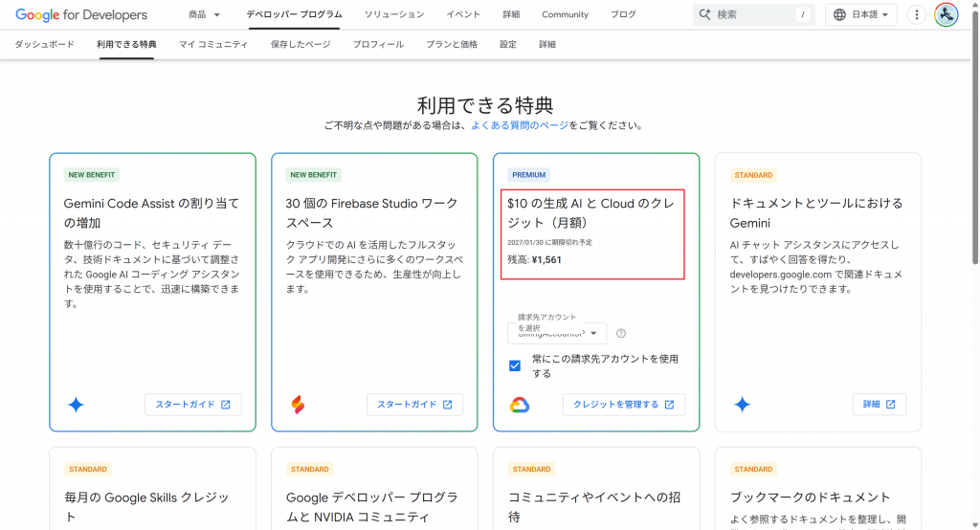Switch to the ダッシュボード tab
This screenshot has height=530, width=980.
44,45
